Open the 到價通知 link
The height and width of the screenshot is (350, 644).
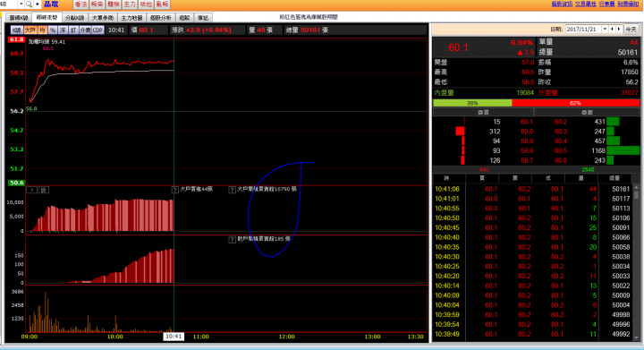[628, 4]
